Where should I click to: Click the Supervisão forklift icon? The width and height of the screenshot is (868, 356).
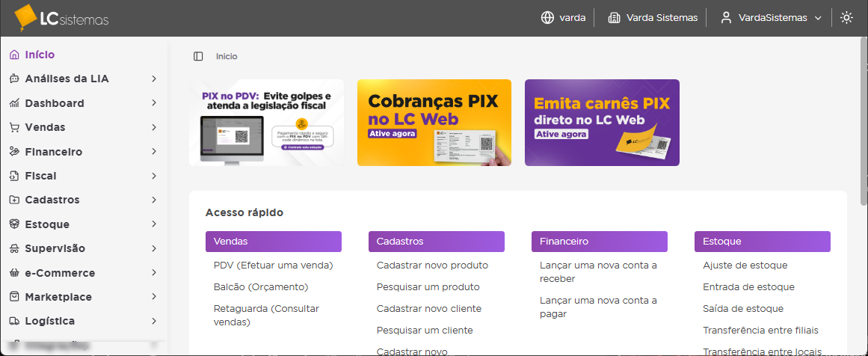[x=14, y=248]
